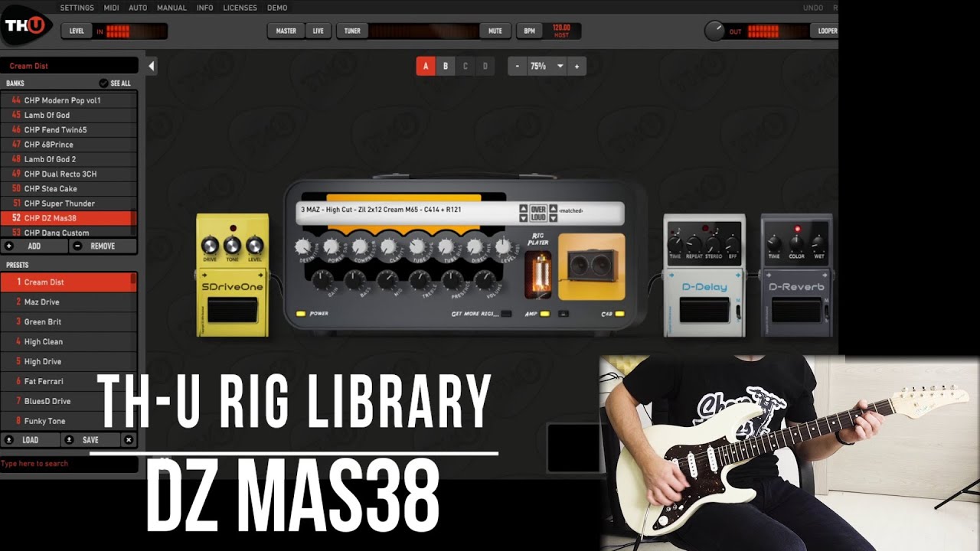Select previous rig with the up arrow

(x=524, y=208)
